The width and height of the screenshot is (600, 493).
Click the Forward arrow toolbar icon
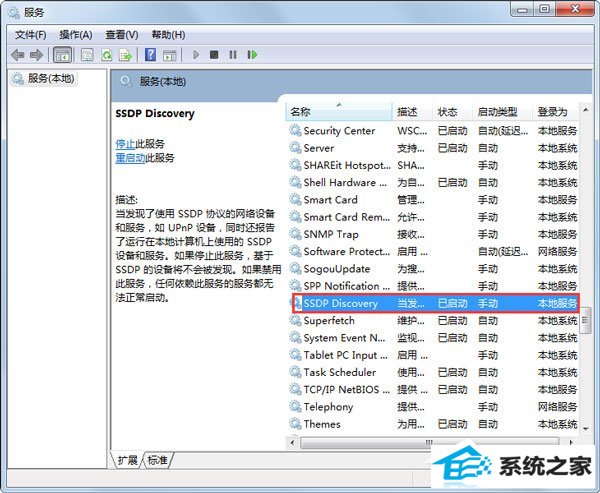point(36,55)
